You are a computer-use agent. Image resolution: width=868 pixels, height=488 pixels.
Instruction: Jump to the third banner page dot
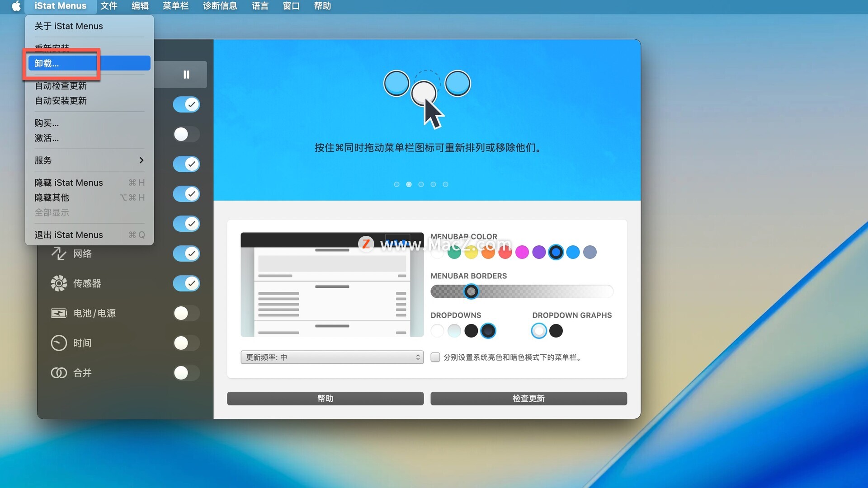click(421, 184)
